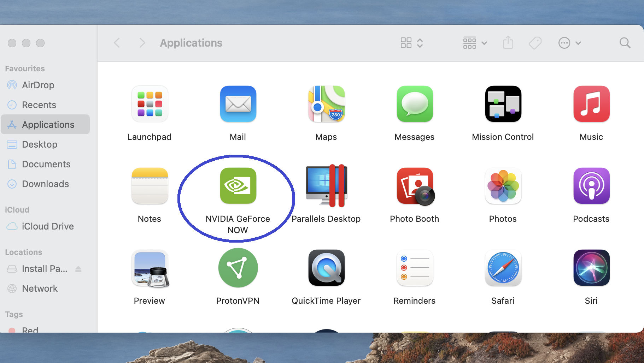644x363 pixels.
Task: Select Applications in the sidebar
Action: [45, 124]
